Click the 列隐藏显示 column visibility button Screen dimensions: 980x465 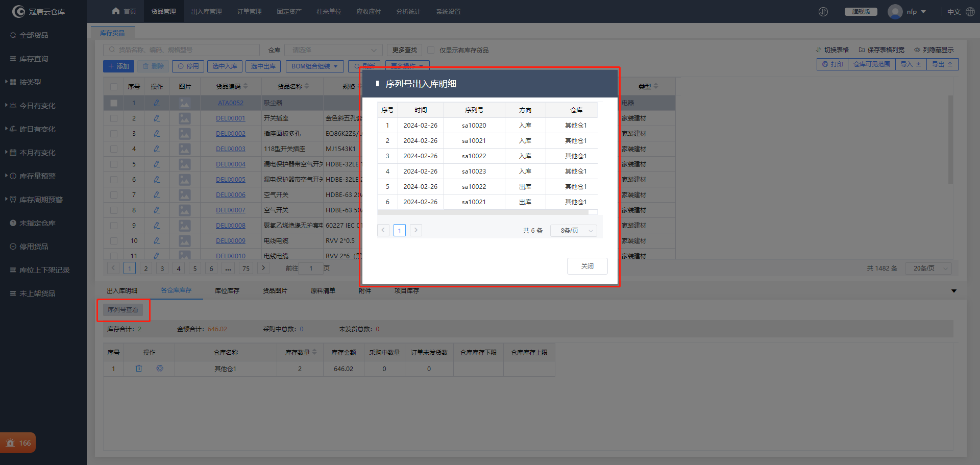point(934,50)
